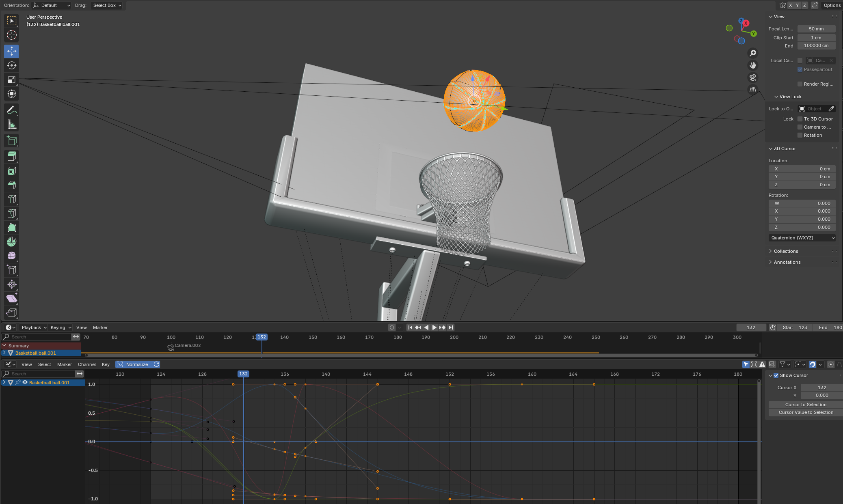Select the Scale tool
843x504 pixels.
tap(11, 80)
